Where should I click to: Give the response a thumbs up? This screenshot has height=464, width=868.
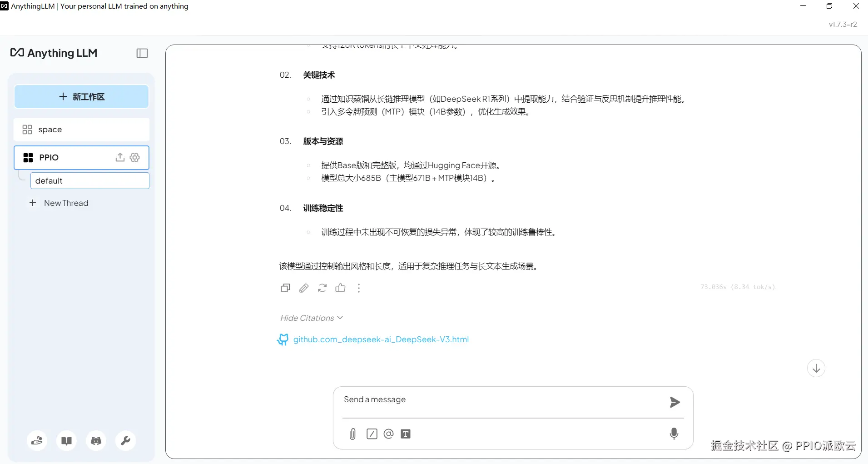click(340, 288)
